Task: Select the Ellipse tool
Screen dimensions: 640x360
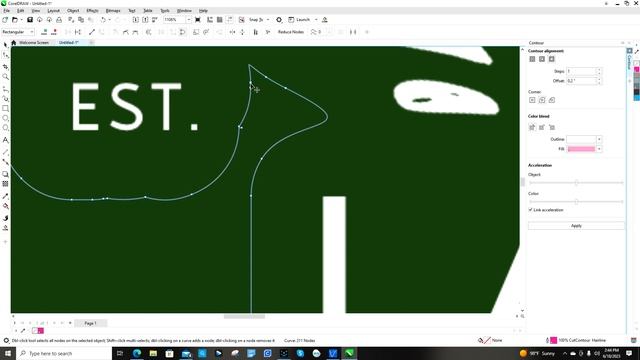Action: click(x=5, y=118)
